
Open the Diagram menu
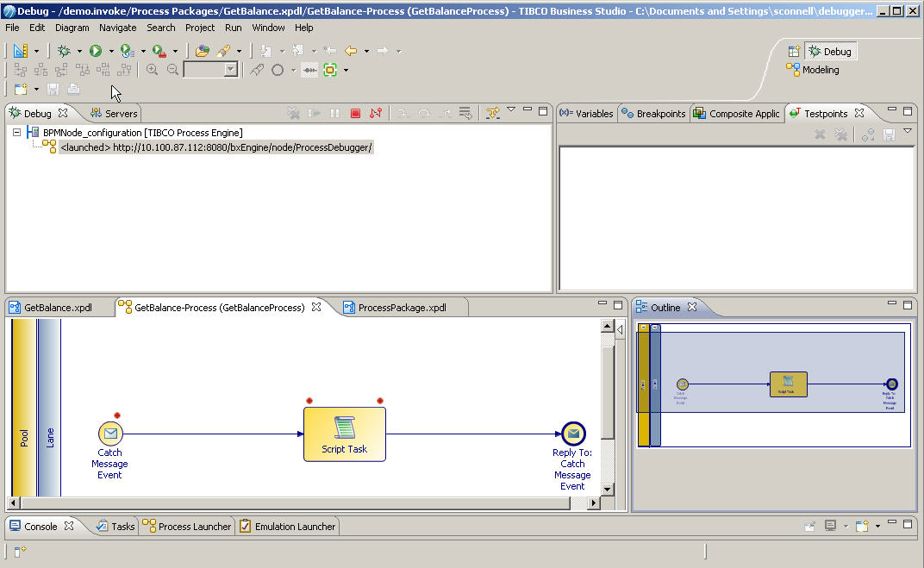[72, 28]
